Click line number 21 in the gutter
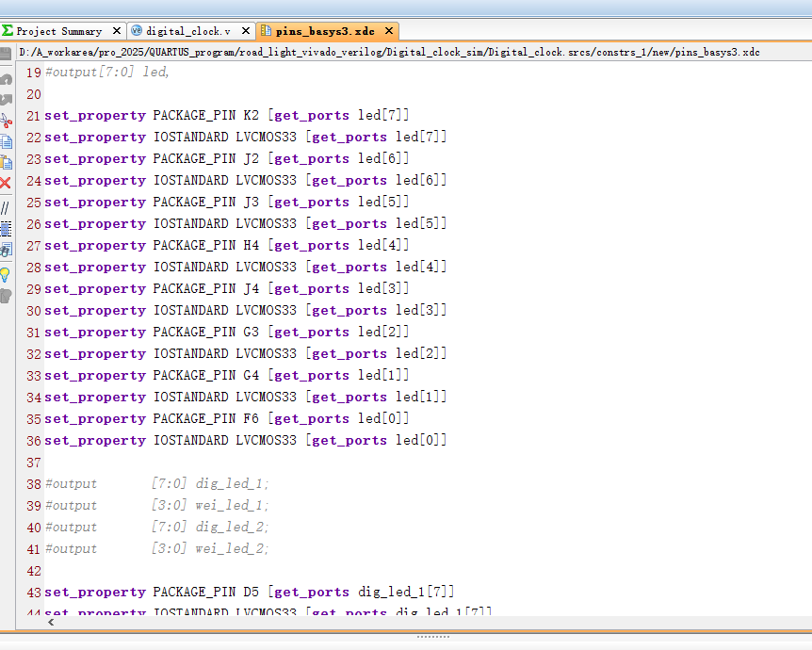 (34, 116)
